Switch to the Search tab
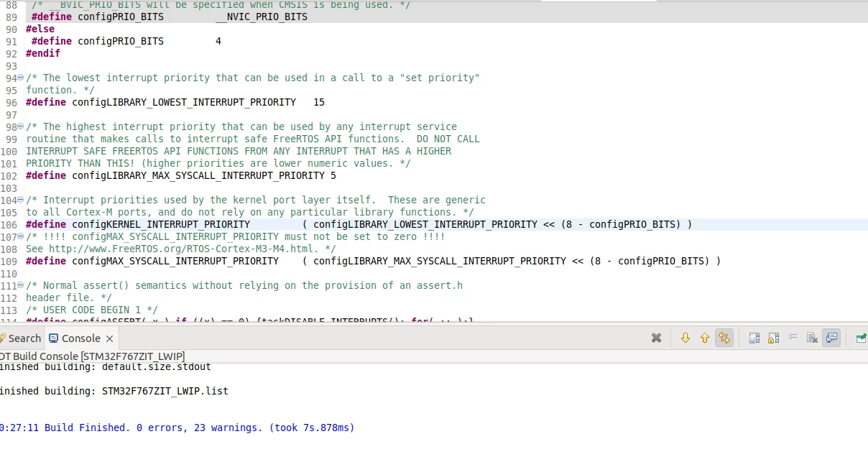This screenshot has height=457, width=868. coord(24,338)
